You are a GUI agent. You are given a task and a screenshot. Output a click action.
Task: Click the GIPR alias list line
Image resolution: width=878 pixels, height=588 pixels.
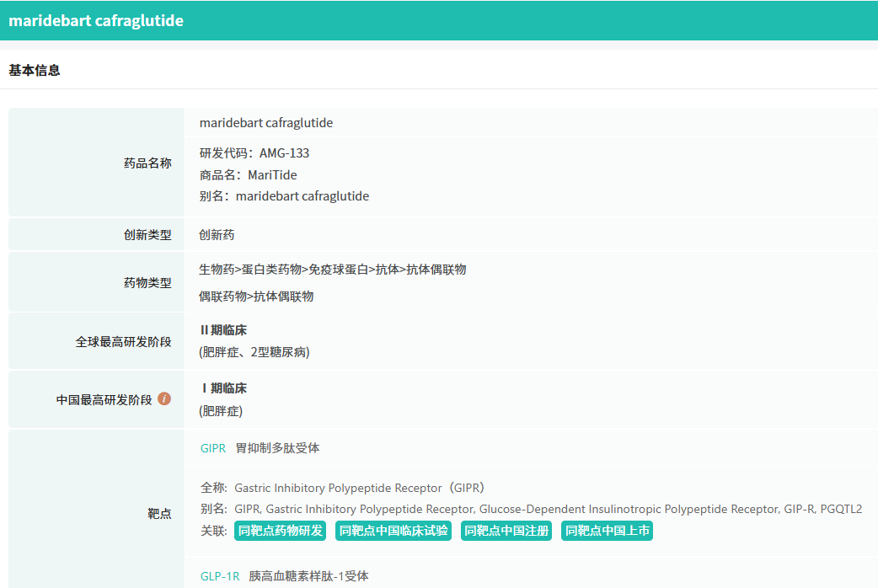532,509
